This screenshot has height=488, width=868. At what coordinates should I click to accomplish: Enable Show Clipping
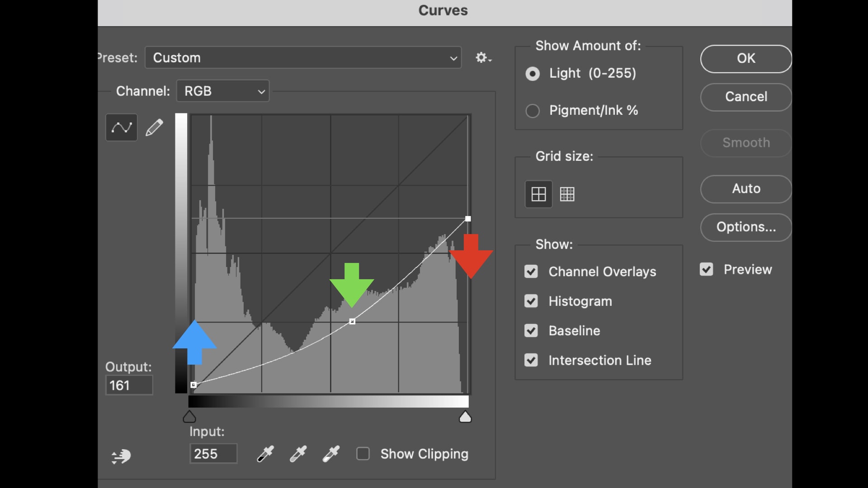(363, 454)
